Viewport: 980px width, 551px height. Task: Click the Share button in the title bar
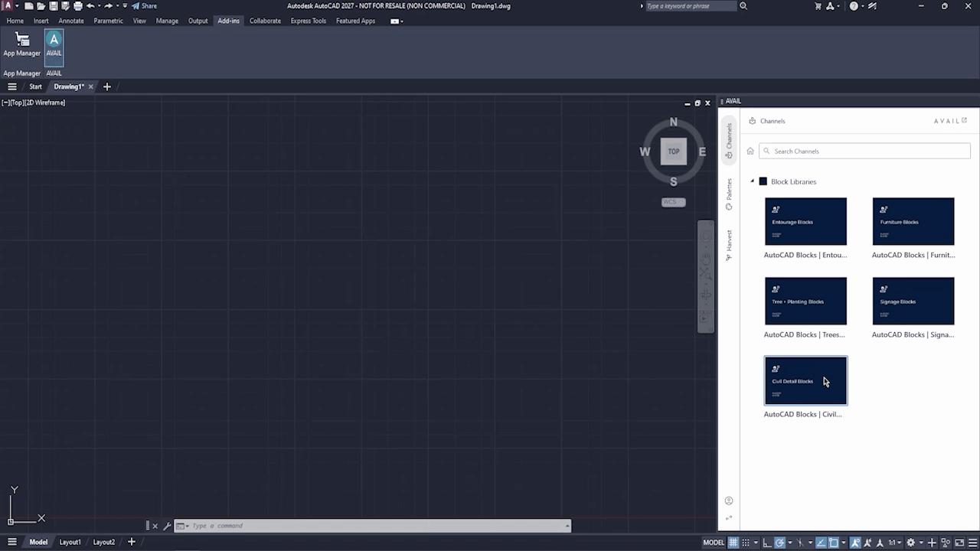(145, 6)
